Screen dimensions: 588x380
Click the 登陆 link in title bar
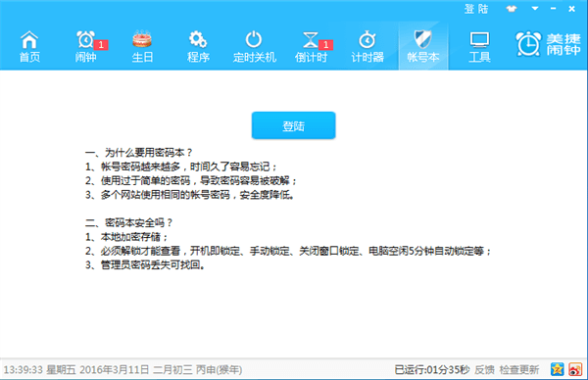[476, 9]
